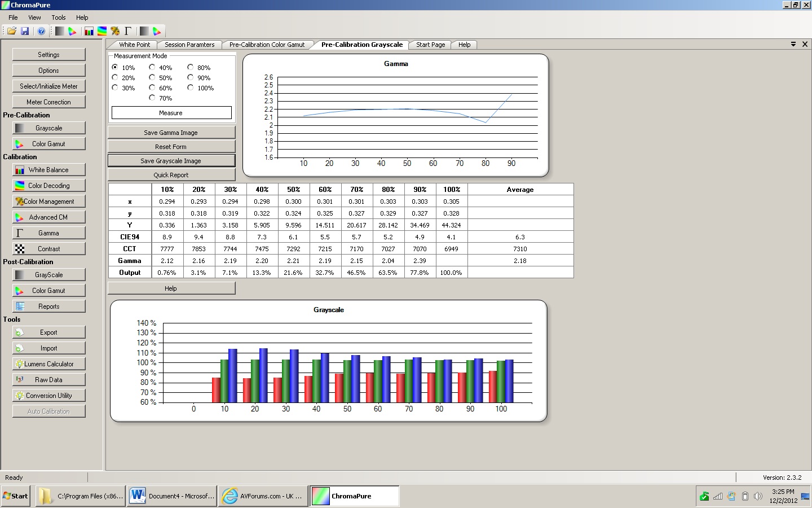Click the rainbow Color Decoding toolbar icon
Viewport: 812px width, 508px height.
102,31
